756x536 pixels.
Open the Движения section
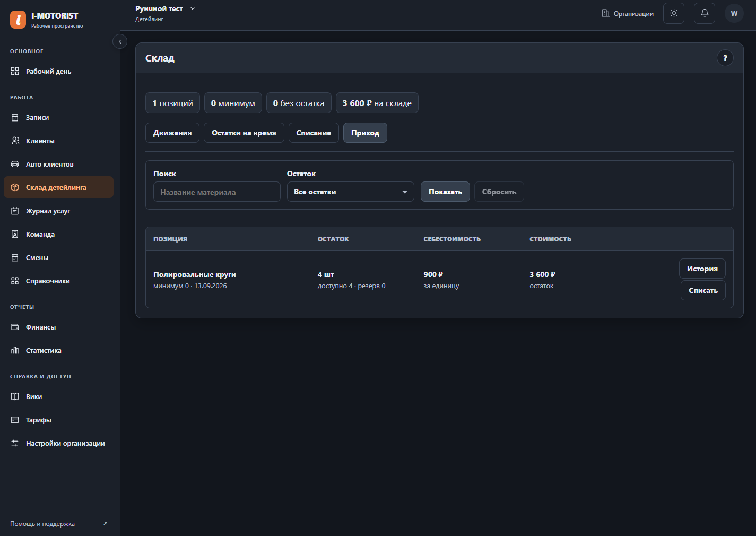pyautogui.click(x=172, y=133)
